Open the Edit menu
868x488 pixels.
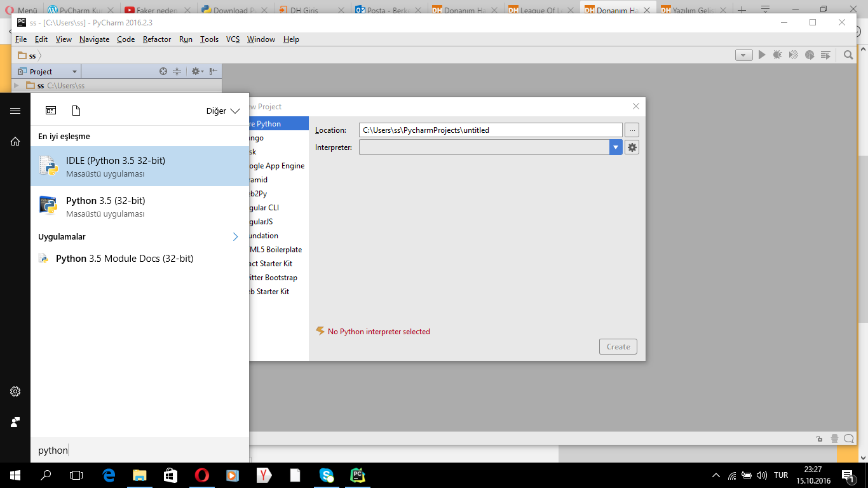point(41,39)
